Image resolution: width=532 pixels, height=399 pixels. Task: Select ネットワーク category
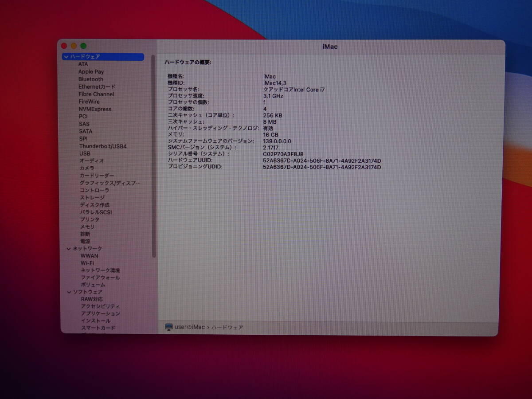coord(87,249)
